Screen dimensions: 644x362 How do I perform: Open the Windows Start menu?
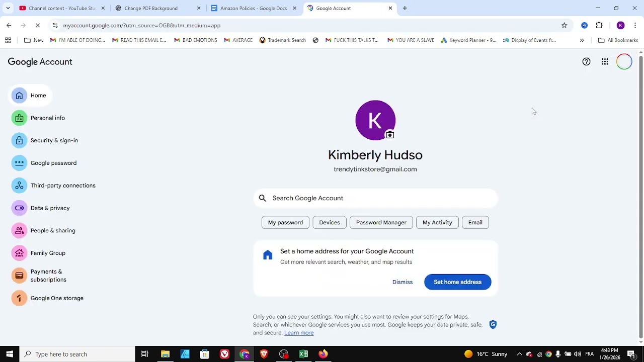pyautogui.click(x=10, y=354)
